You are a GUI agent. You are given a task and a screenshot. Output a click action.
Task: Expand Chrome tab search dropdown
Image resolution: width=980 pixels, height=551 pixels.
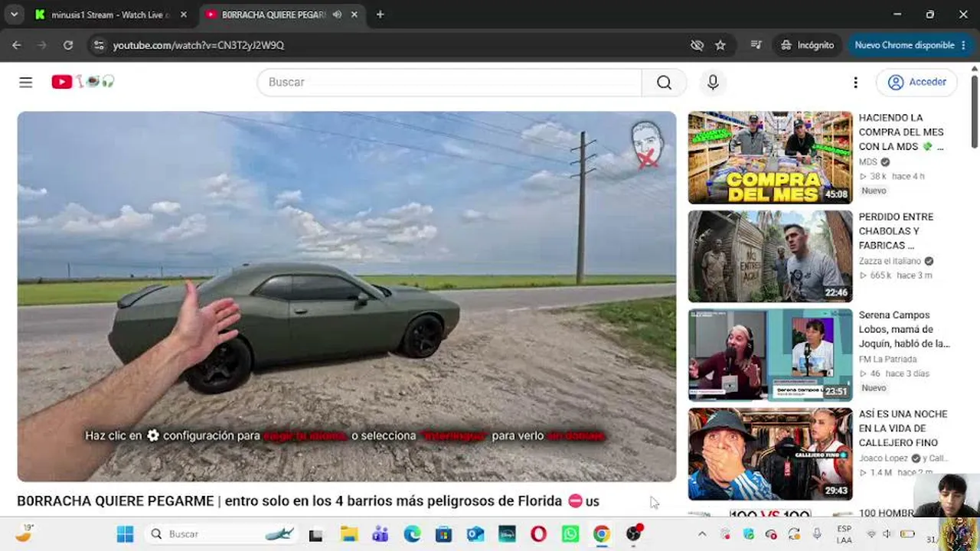(x=14, y=15)
